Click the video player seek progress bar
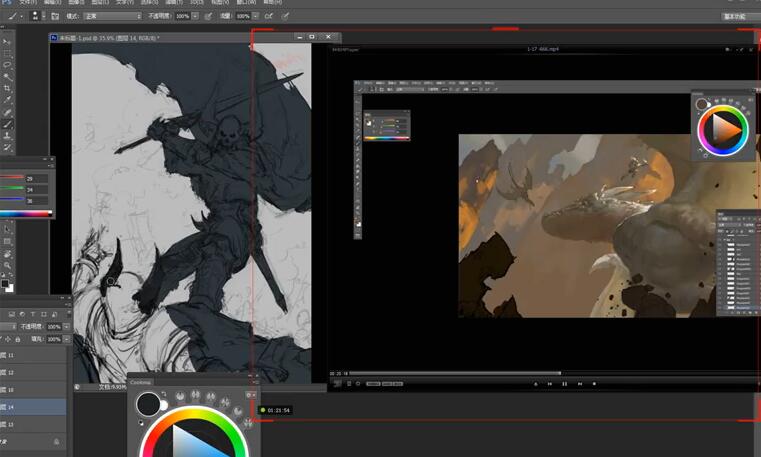 tap(555, 373)
